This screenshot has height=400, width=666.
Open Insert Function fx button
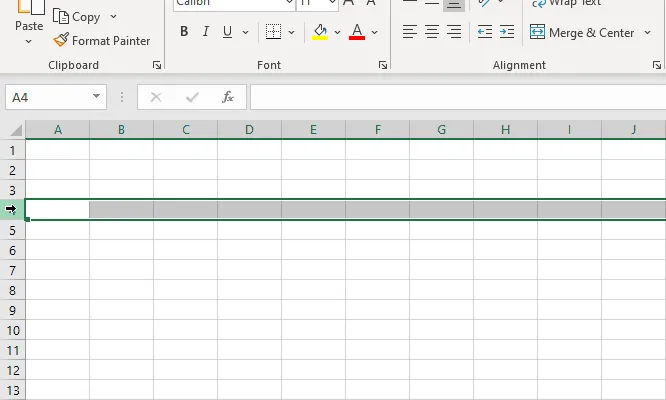228,97
